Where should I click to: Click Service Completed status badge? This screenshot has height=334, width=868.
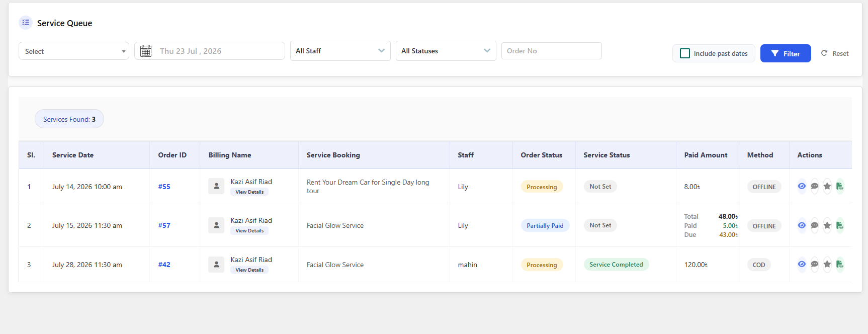tap(616, 265)
